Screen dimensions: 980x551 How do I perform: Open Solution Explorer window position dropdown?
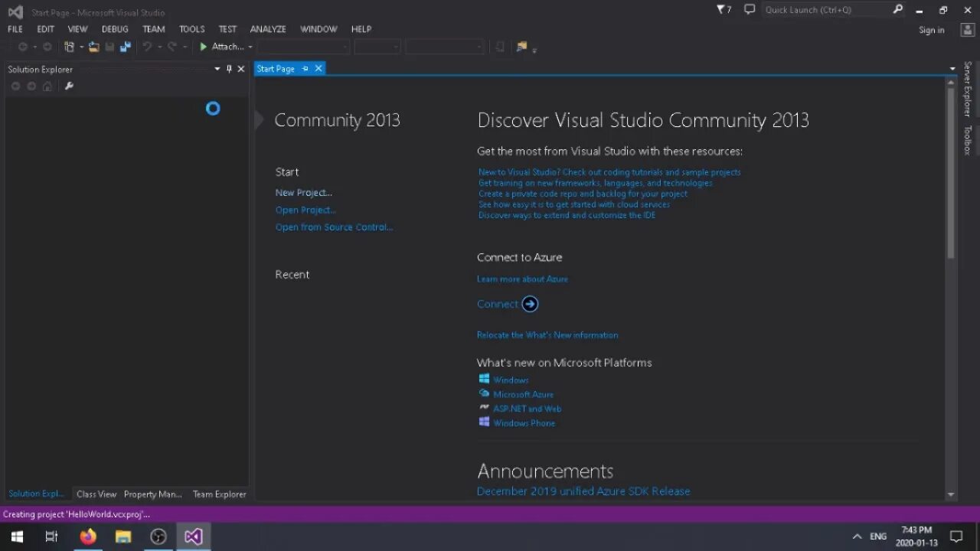(x=217, y=69)
